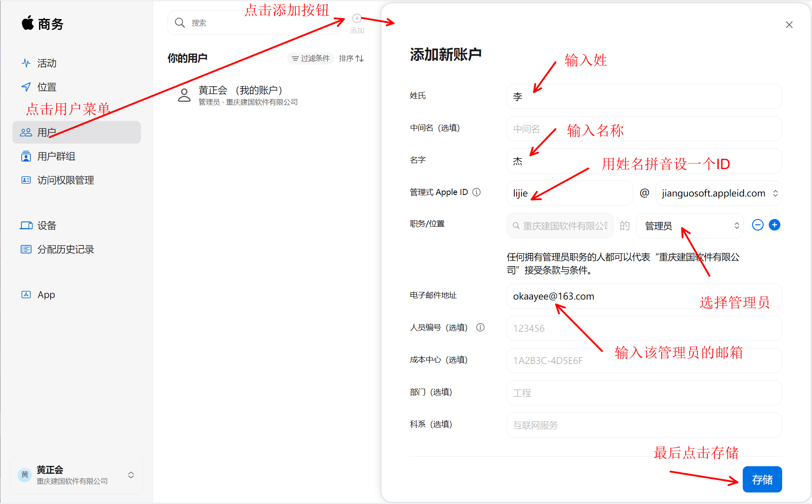The width and height of the screenshot is (812, 504).
Task: Open the 位置 (Locations) sidebar item
Action: point(76,87)
